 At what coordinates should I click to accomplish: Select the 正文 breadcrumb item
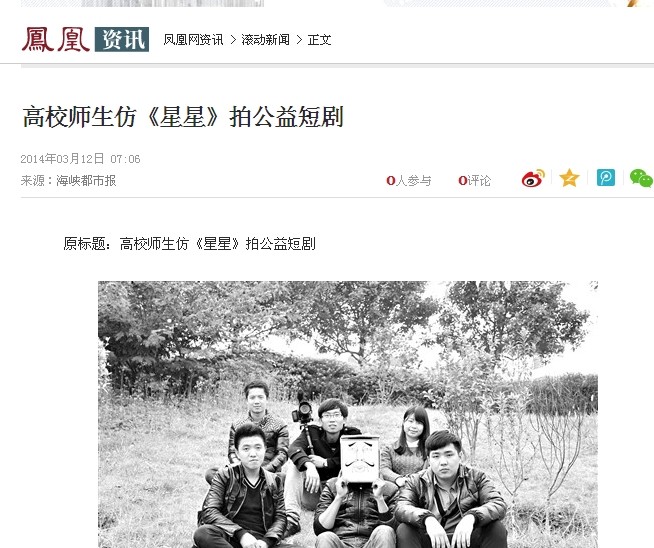click(x=319, y=40)
